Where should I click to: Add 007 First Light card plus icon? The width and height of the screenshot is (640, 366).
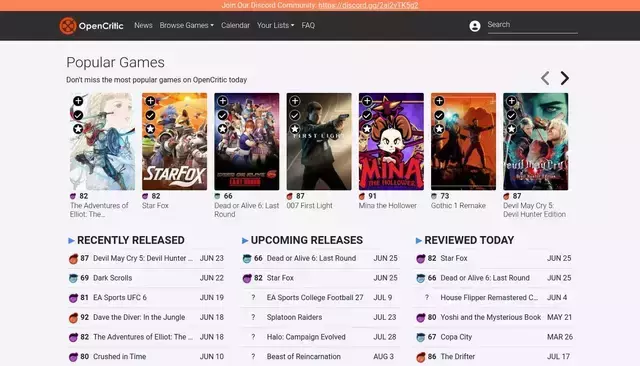click(x=295, y=101)
